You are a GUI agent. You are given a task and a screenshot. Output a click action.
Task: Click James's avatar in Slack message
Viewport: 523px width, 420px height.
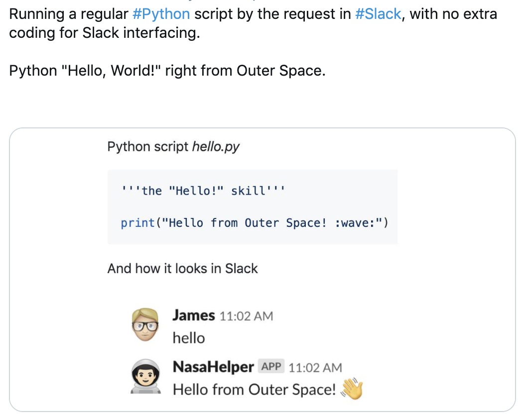(145, 325)
